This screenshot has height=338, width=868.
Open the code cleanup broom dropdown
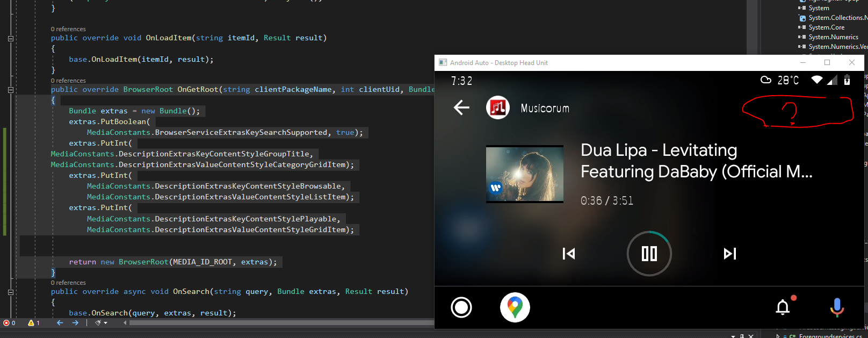101,323
